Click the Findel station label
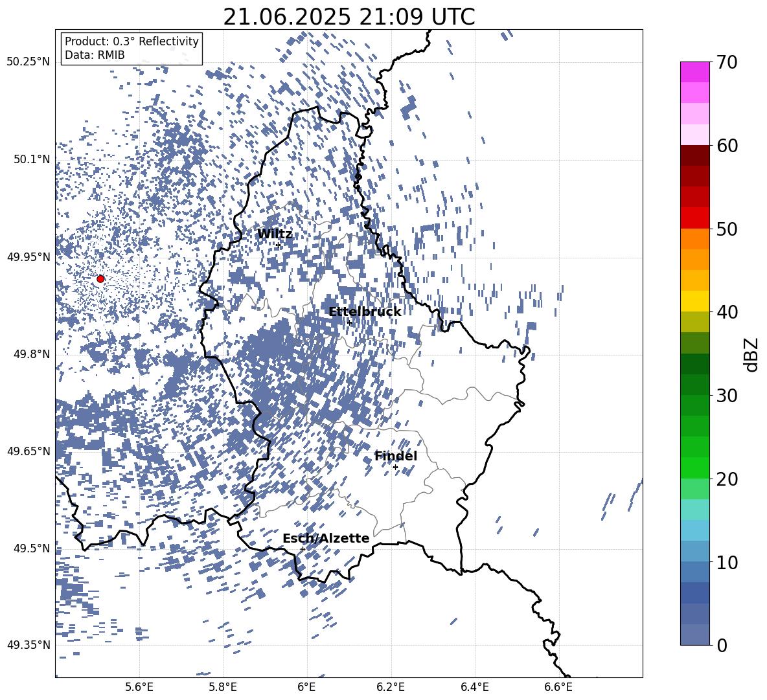Viewport: 767px width, 700px height. pos(396,456)
